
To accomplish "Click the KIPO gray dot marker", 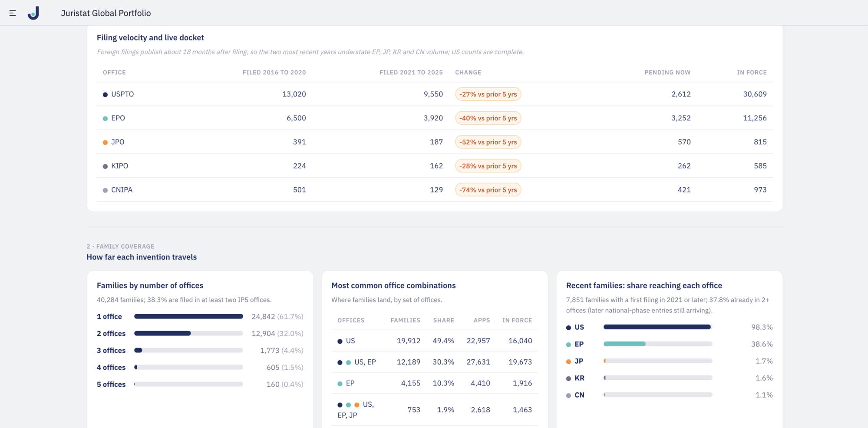I will [105, 166].
